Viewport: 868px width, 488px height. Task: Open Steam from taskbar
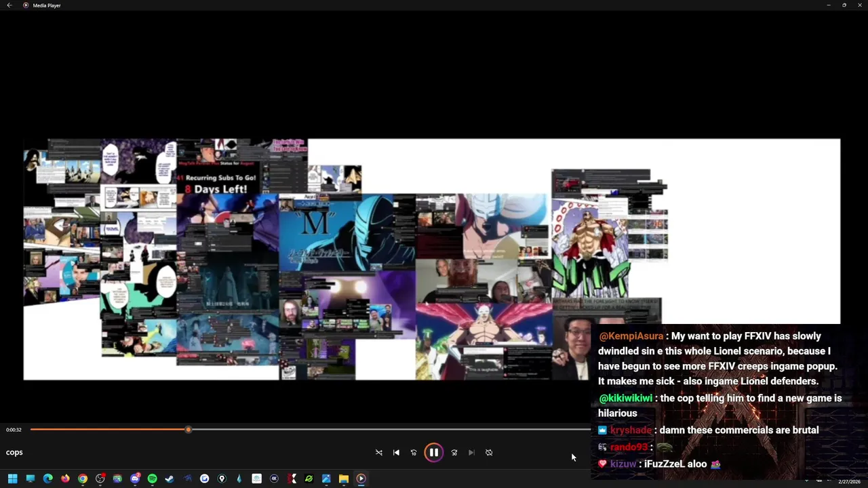170,479
